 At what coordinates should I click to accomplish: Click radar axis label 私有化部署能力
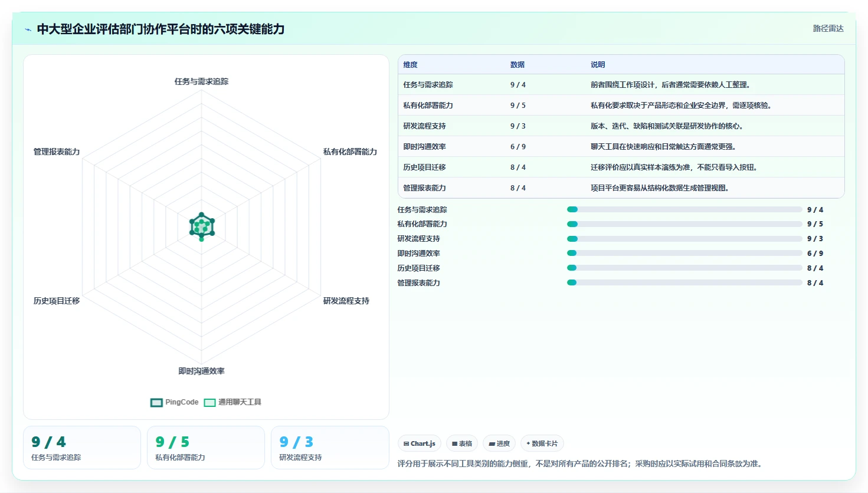pos(350,152)
